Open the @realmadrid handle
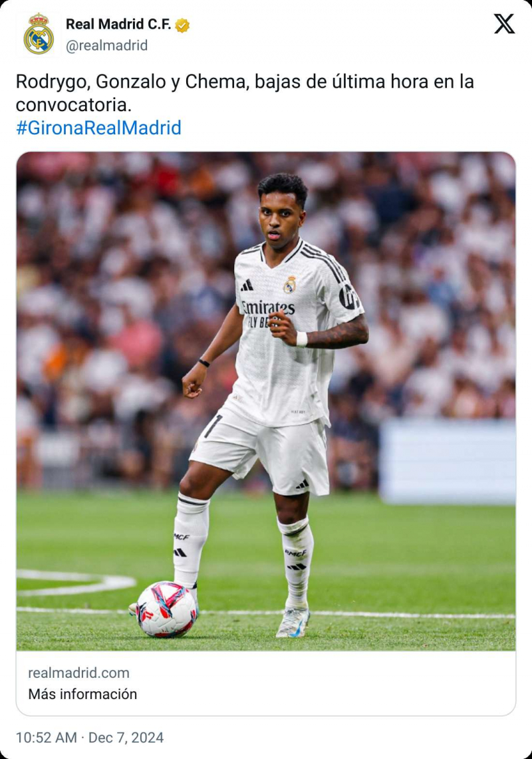The width and height of the screenshot is (532, 759). (106, 45)
